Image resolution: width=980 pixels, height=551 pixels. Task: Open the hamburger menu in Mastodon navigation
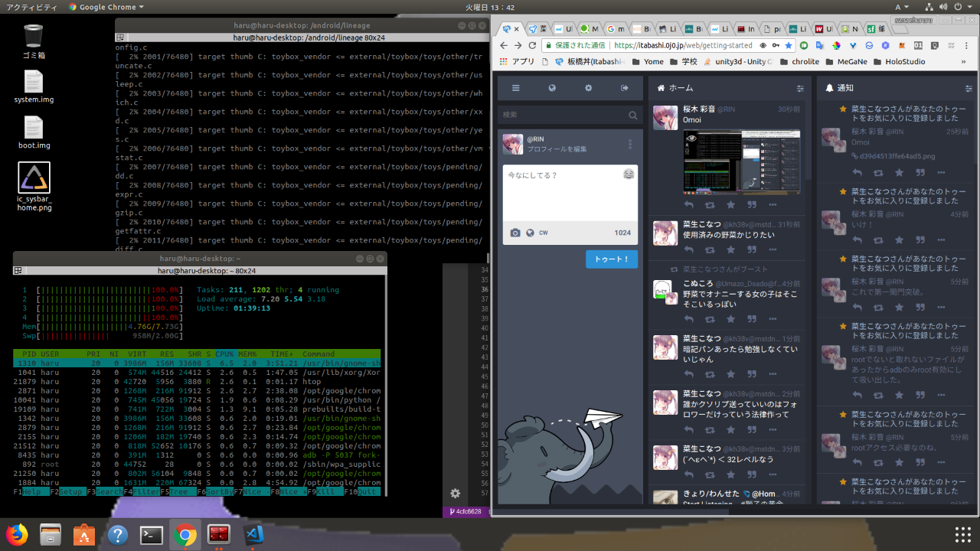pyautogui.click(x=516, y=88)
